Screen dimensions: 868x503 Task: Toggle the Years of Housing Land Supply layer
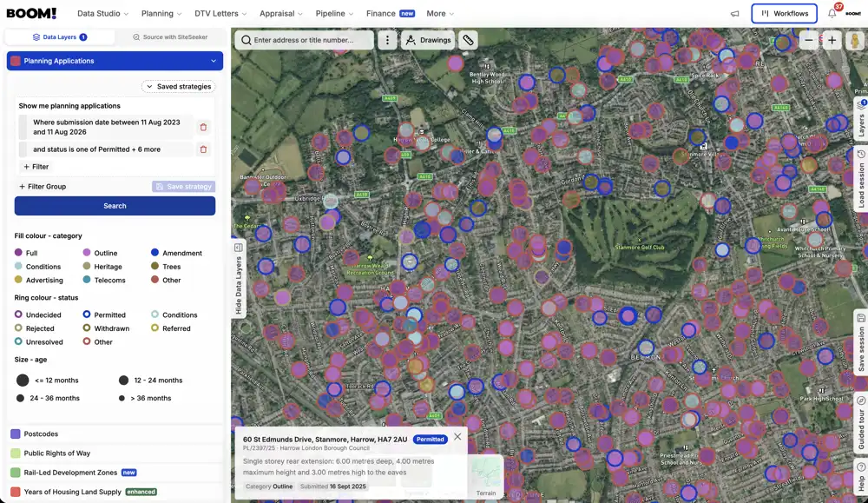tap(114, 492)
